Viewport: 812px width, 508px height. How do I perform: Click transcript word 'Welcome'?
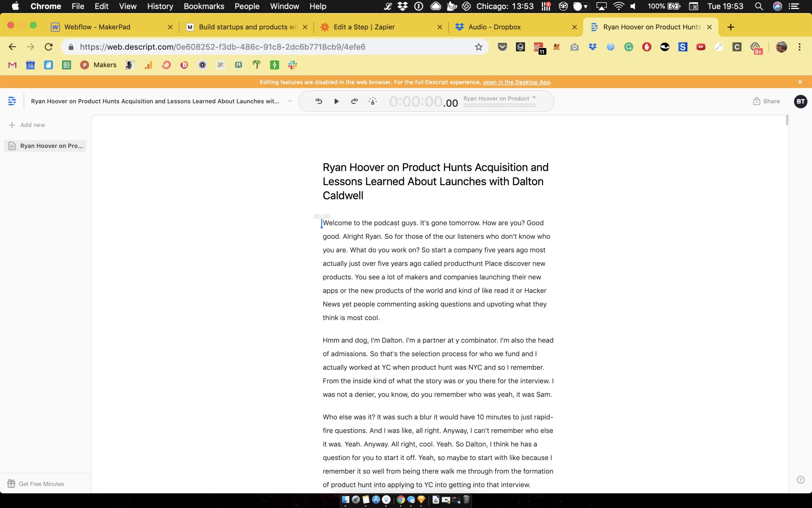pos(337,223)
